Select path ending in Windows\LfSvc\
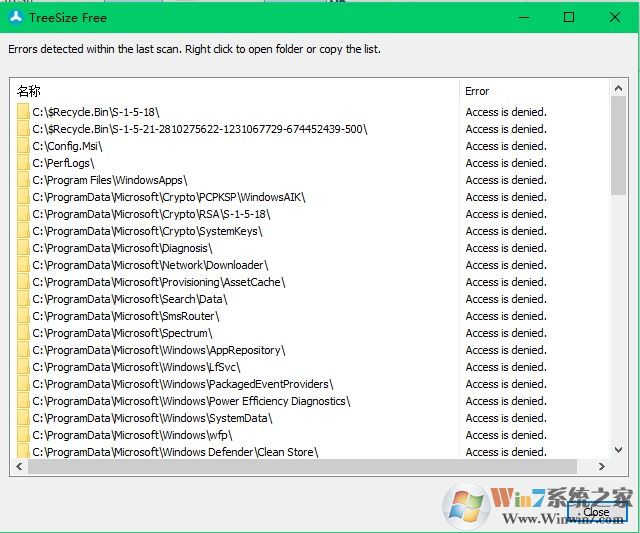The width and height of the screenshot is (640, 533). (x=136, y=367)
